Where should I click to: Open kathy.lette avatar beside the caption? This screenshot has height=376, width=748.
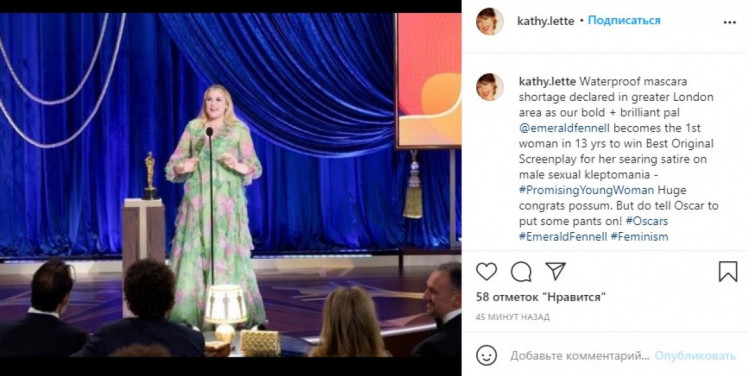click(489, 87)
